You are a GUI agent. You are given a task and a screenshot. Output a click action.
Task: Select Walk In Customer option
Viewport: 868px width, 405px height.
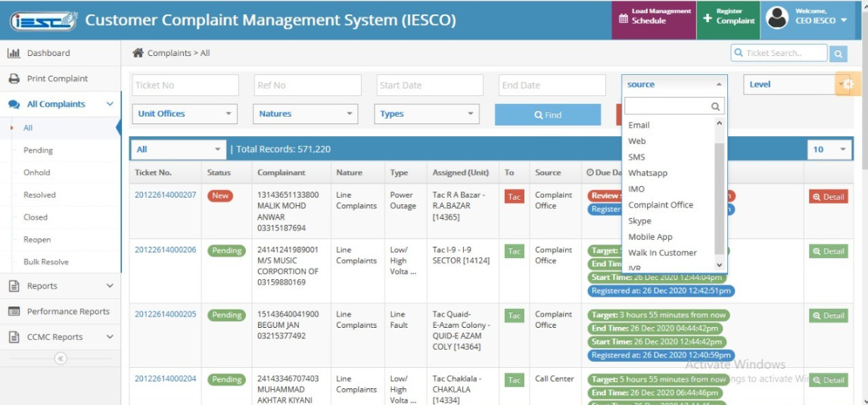point(669,253)
